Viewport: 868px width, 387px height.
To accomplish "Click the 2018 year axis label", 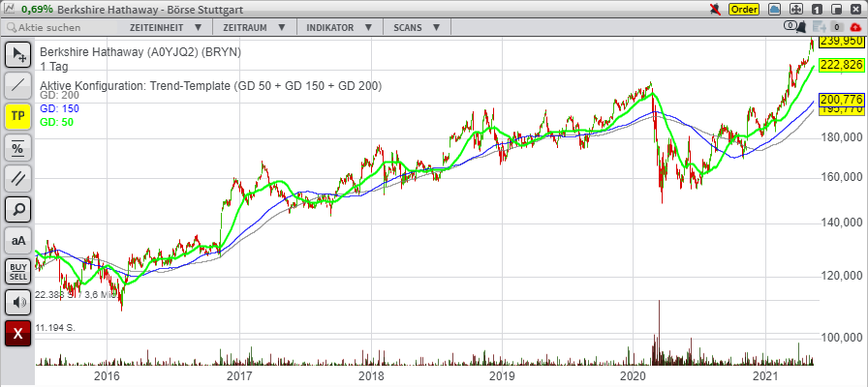I will pos(371,376).
